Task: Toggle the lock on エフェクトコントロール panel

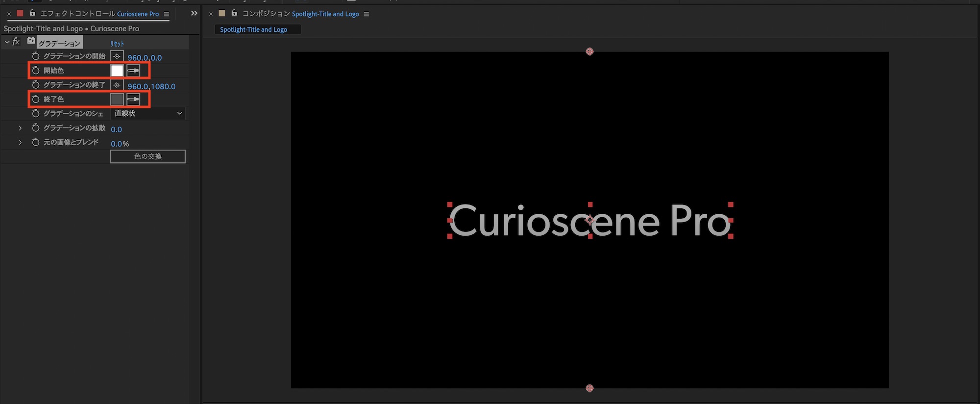Action: (32, 13)
